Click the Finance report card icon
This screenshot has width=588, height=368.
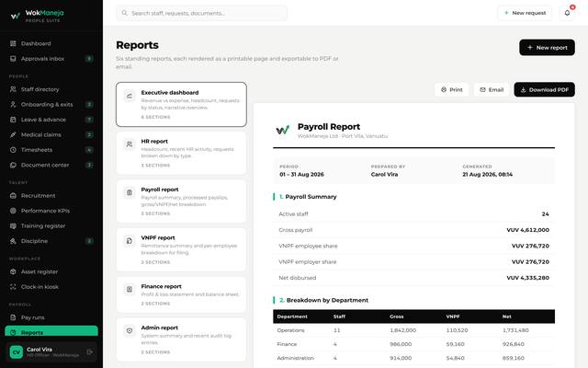(130, 289)
